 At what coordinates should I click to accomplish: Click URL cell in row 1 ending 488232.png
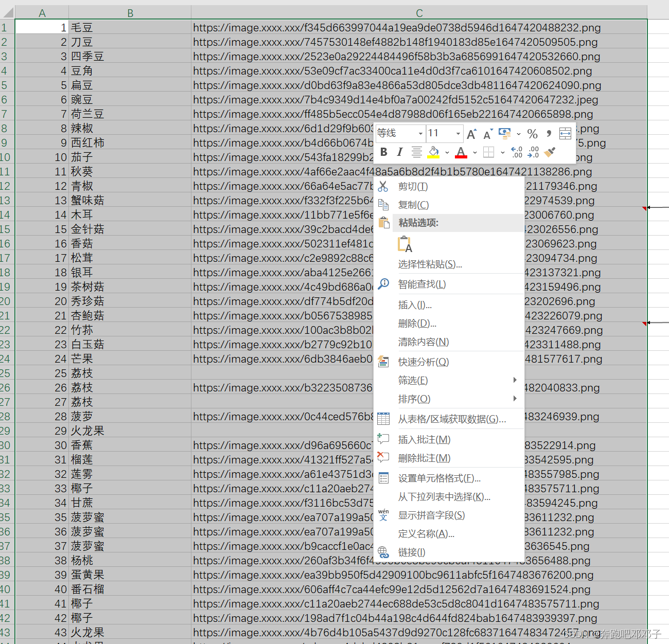(x=419, y=27)
